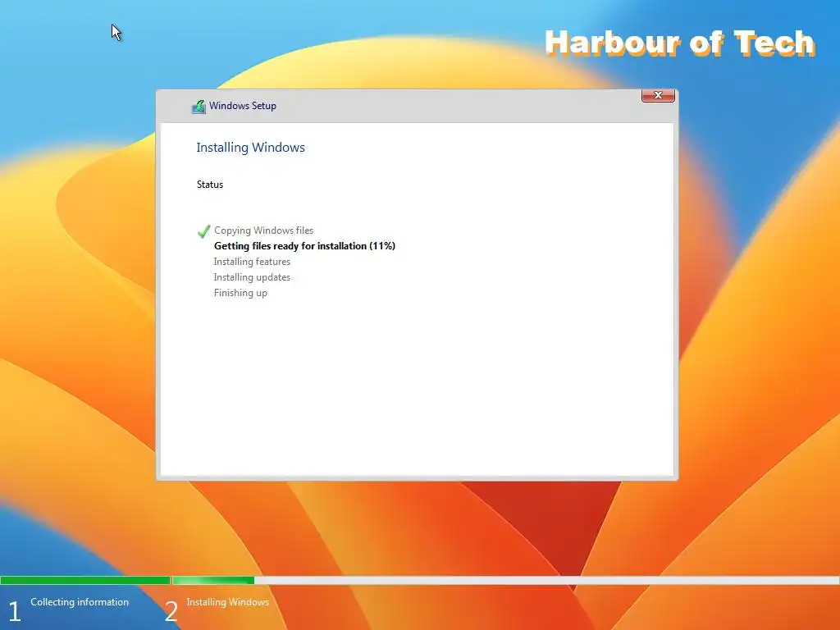Click the 'Windows Setup' title text
Screen dimensions: 840x630
point(243,106)
